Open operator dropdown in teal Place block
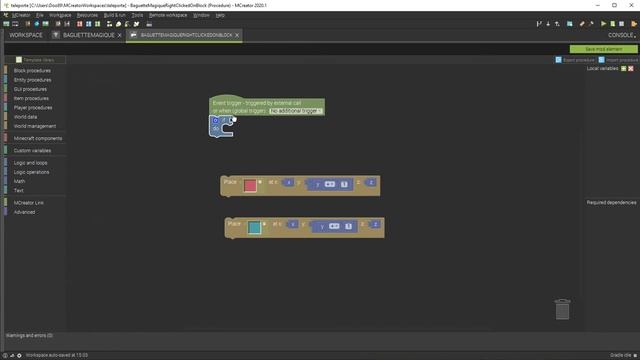This screenshot has width=640, height=360. click(334, 226)
